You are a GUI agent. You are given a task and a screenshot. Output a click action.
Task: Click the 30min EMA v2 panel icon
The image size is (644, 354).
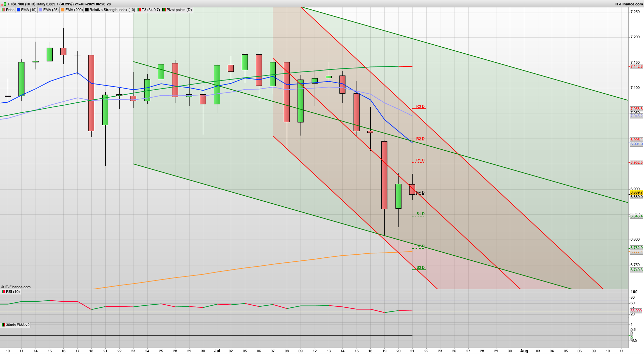click(3, 325)
